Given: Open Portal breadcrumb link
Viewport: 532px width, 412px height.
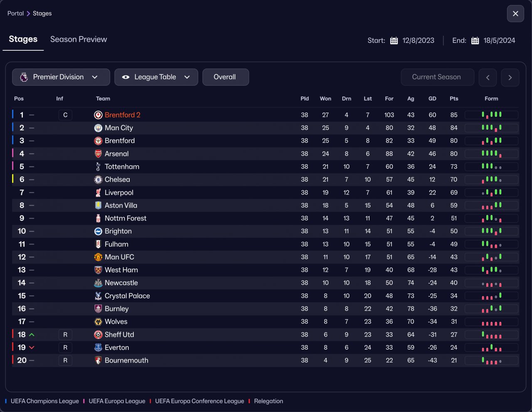Looking at the screenshot, I should [x=15, y=13].
